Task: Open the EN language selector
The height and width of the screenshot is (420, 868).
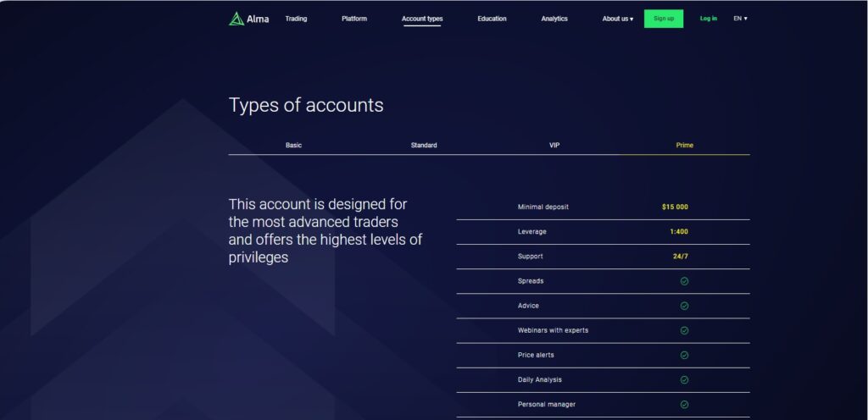Action: [x=740, y=19]
